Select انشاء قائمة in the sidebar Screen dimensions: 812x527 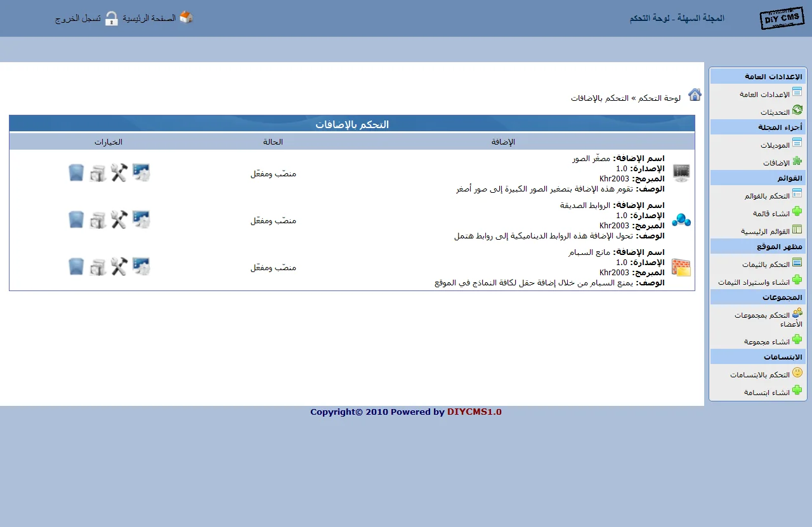[771, 214]
